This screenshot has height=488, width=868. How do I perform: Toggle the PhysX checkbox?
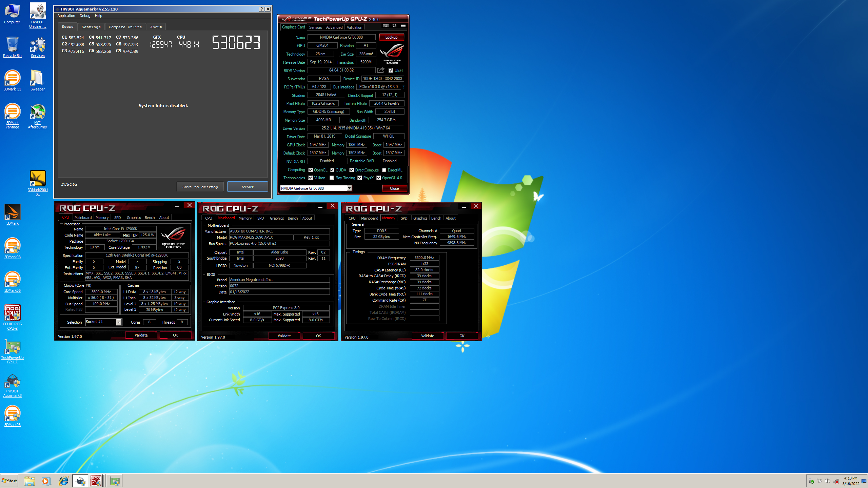click(x=360, y=178)
